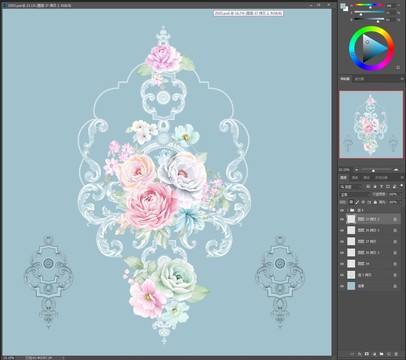This screenshot has width=406, height=360.
Task: Click the foreground color swatch in Color panel
Action: click(342, 6)
